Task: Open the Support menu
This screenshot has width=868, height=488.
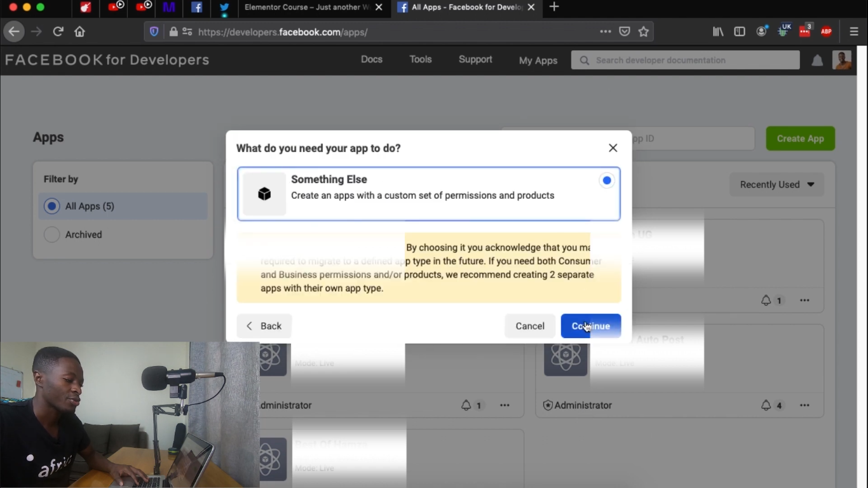Action: click(x=475, y=59)
